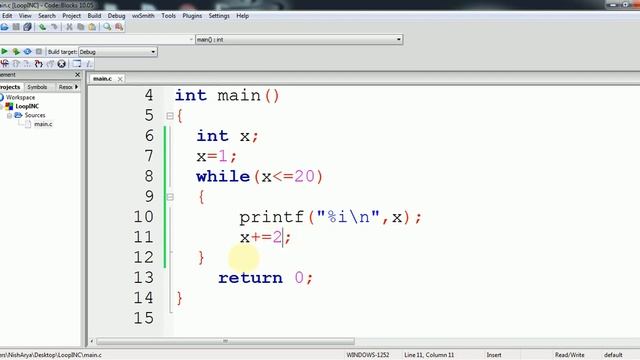Screen dimensions: 640x360
Task: Collapse the while block fold at line 9
Action: pyautogui.click(x=170, y=197)
